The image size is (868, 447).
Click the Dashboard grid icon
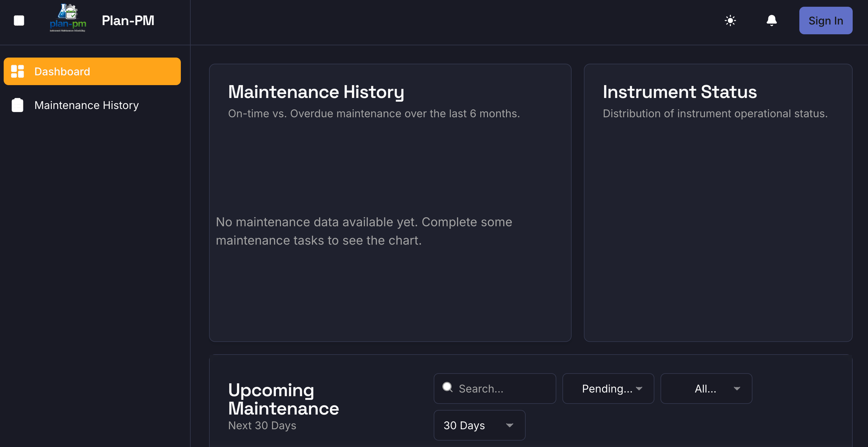click(x=17, y=71)
